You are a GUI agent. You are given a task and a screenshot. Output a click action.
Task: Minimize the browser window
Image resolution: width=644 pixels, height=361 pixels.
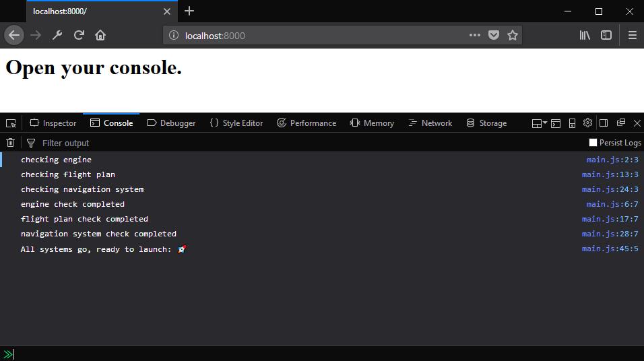568,11
